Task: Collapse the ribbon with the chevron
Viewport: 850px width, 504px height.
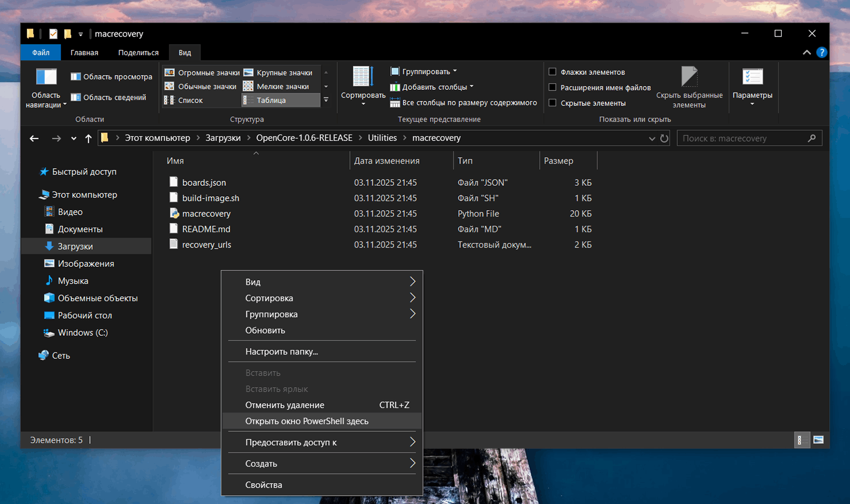Action: coord(806,52)
